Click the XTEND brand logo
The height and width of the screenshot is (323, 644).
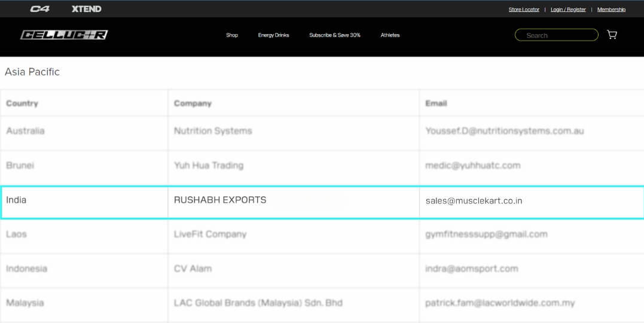pyautogui.click(x=86, y=9)
